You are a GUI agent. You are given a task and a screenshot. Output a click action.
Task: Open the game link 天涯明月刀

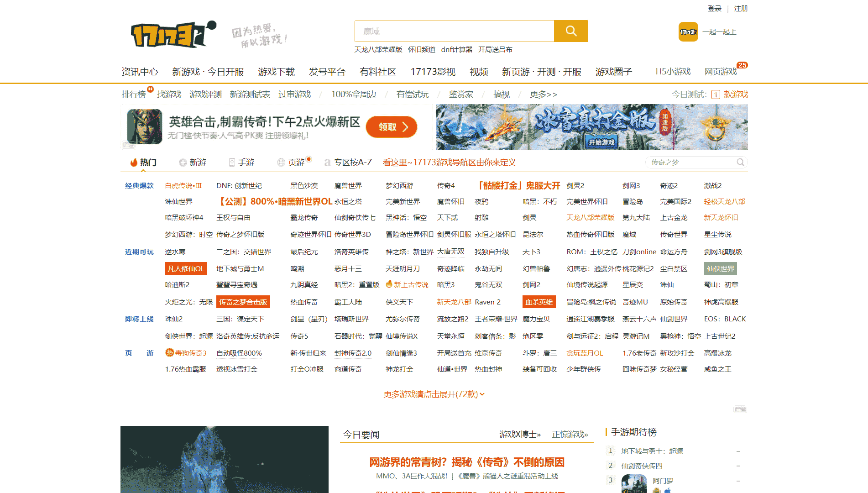[403, 268]
